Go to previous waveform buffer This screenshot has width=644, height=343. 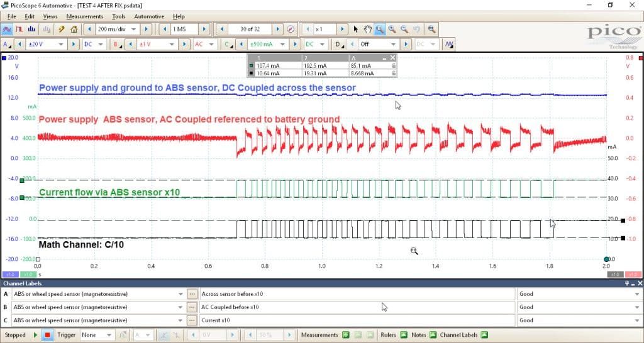222,30
